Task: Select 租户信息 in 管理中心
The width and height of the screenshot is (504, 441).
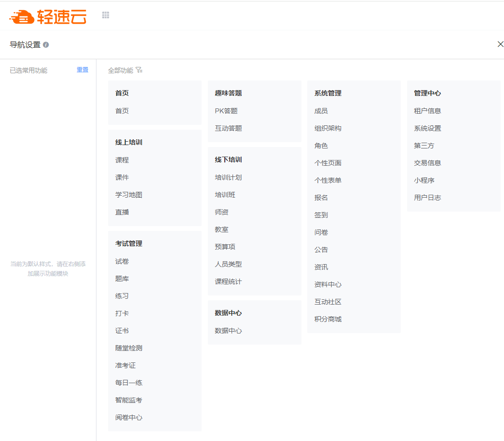Action: (x=427, y=111)
